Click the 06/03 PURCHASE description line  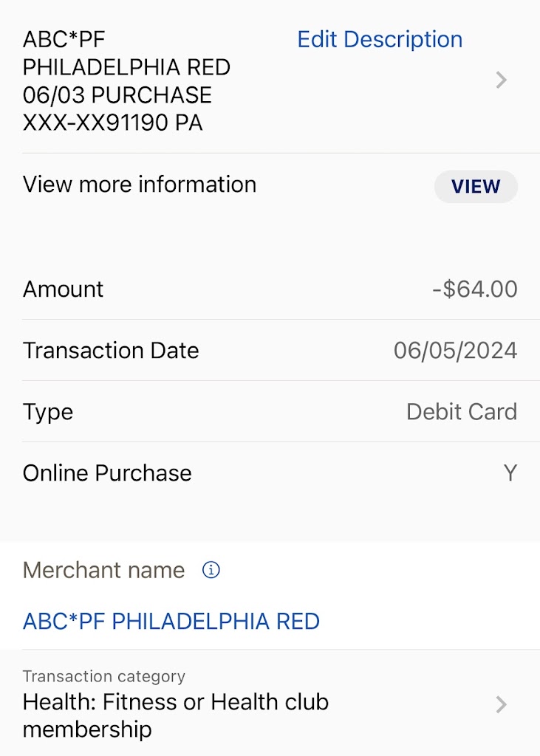pyautogui.click(x=117, y=94)
